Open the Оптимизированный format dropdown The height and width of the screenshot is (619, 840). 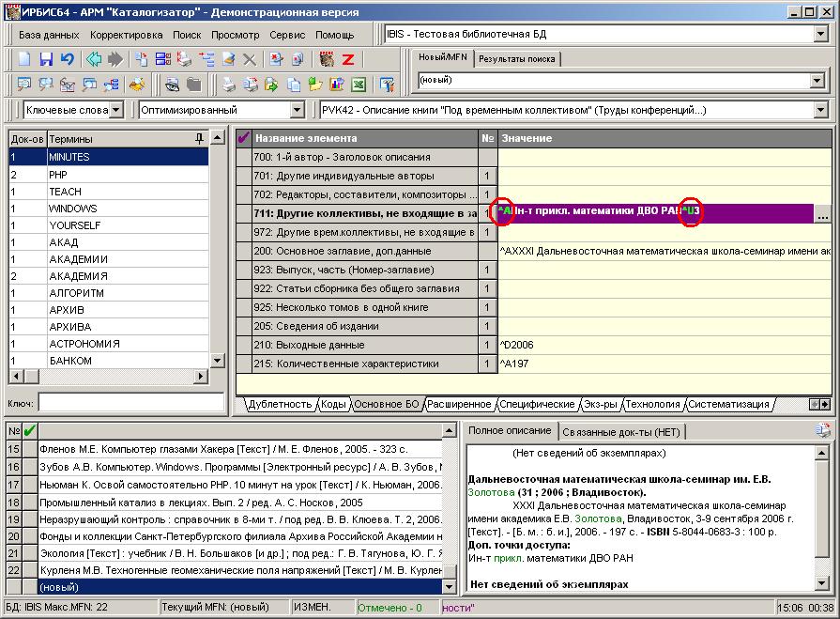click(298, 110)
